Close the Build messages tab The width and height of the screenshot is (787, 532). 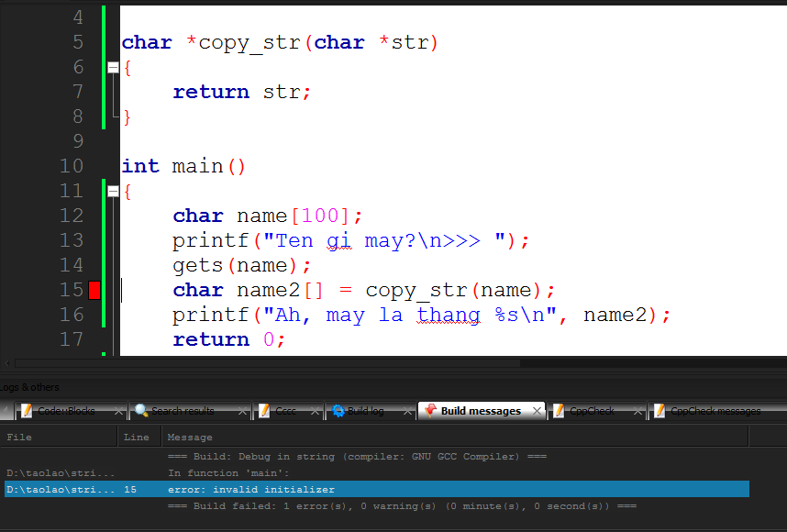click(x=536, y=412)
